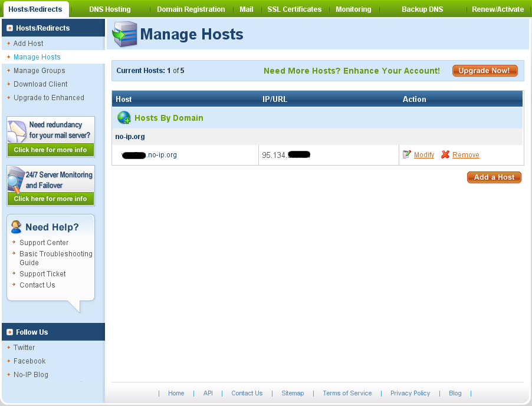The image size is (532, 406).
Task: Open the Hosts/Redirects tab
Action: (x=35, y=9)
